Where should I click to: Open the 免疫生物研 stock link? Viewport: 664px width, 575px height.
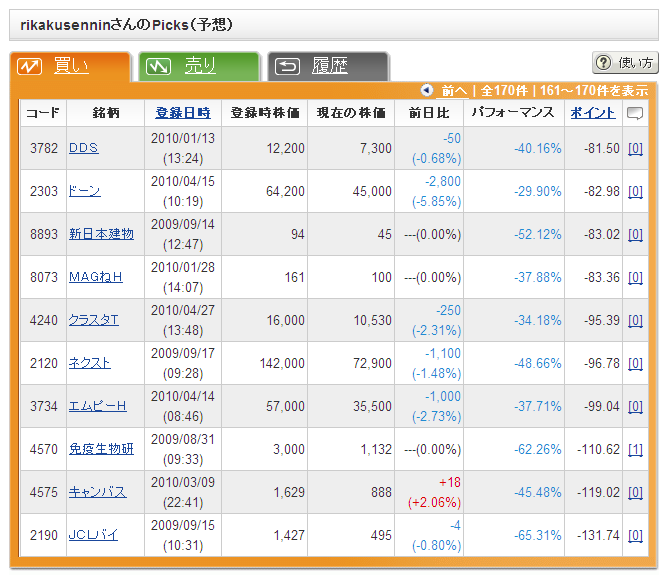tap(101, 449)
